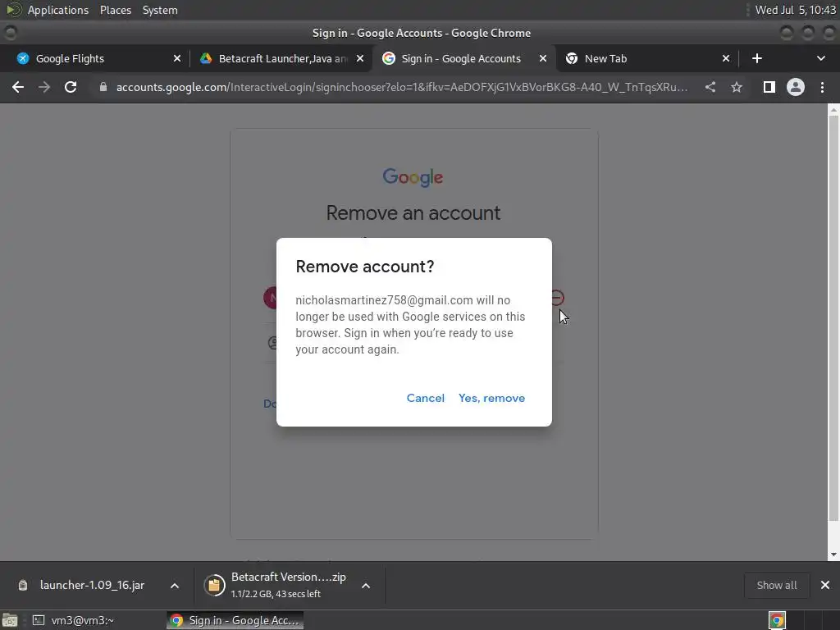This screenshot has width=840, height=630.
Task: Open the Chrome profile avatar menu
Action: (795, 87)
